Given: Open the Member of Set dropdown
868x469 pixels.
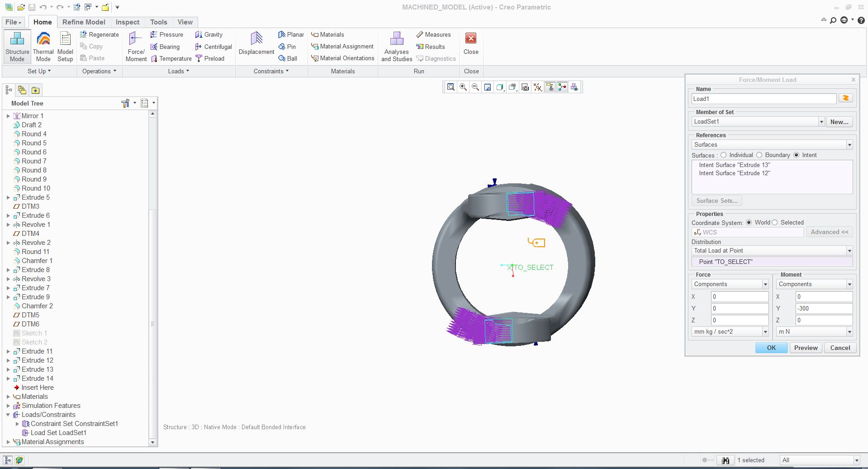Looking at the screenshot, I should pyautogui.click(x=821, y=122).
